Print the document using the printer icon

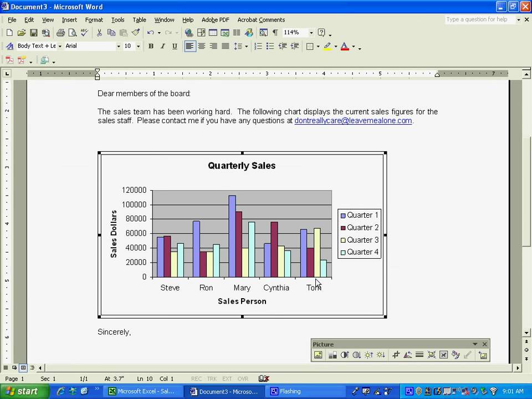[x=60, y=33]
